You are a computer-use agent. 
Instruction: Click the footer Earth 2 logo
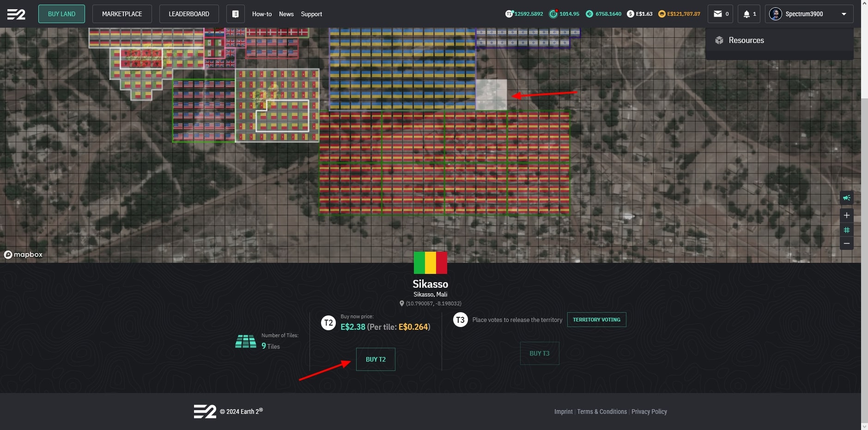tap(205, 412)
